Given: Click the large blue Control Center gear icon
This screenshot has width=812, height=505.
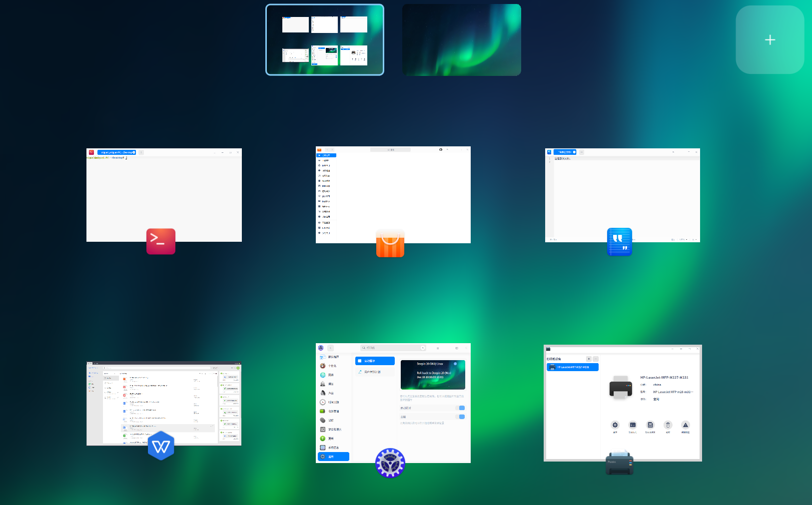Looking at the screenshot, I should coord(390,463).
